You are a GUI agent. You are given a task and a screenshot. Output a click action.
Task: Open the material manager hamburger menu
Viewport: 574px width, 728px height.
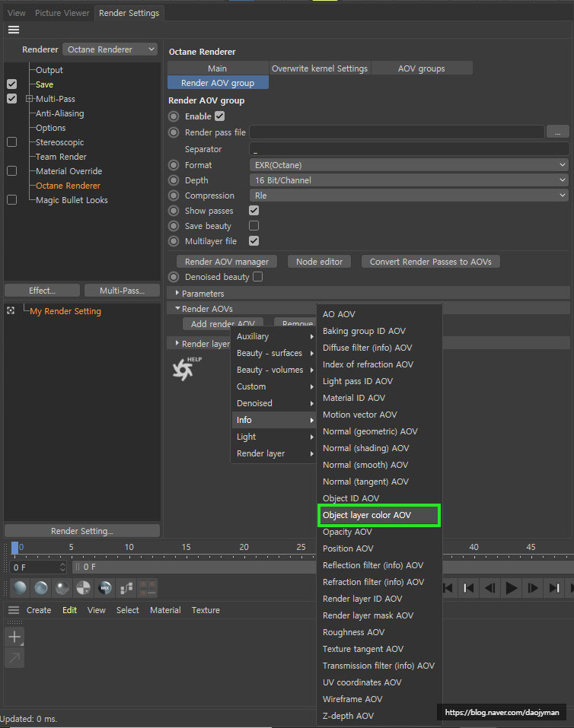point(14,610)
